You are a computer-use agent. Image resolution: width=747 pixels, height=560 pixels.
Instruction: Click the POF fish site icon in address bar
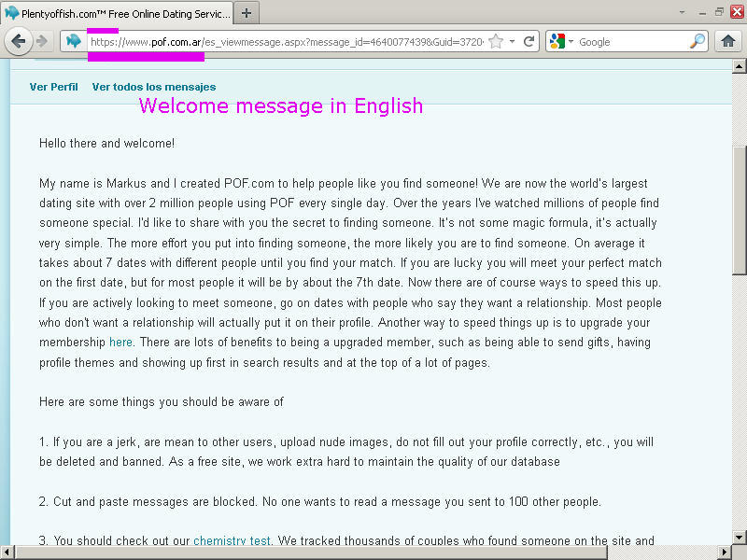pos(74,41)
